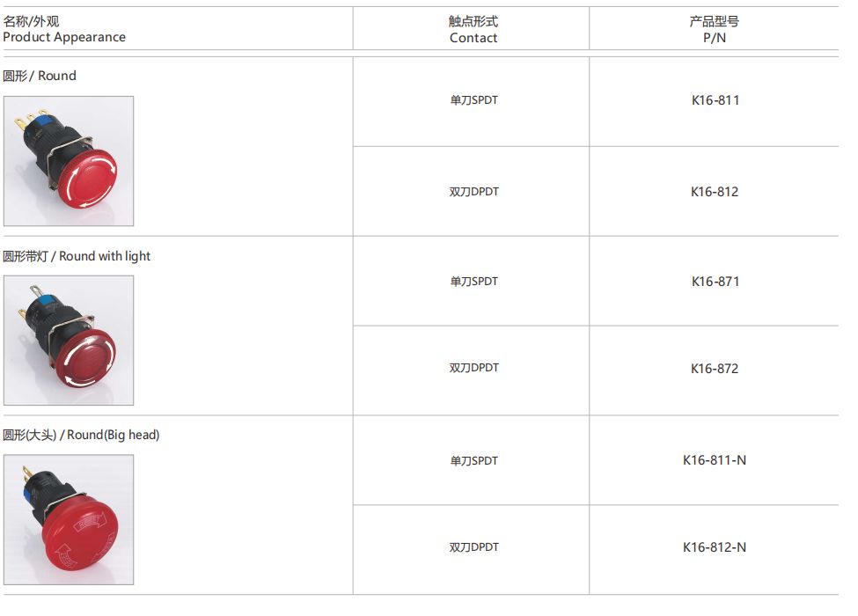Select the DPDT contact cell for K16-872

(473, 368)
